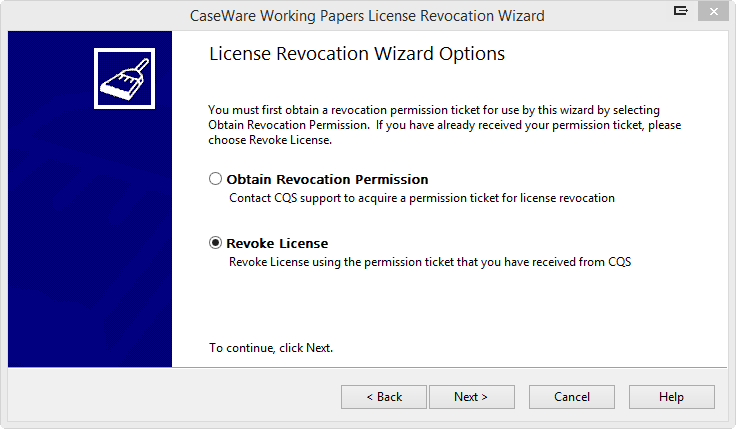Click the License Revocation Wizard Options heading

pos(357,54)
